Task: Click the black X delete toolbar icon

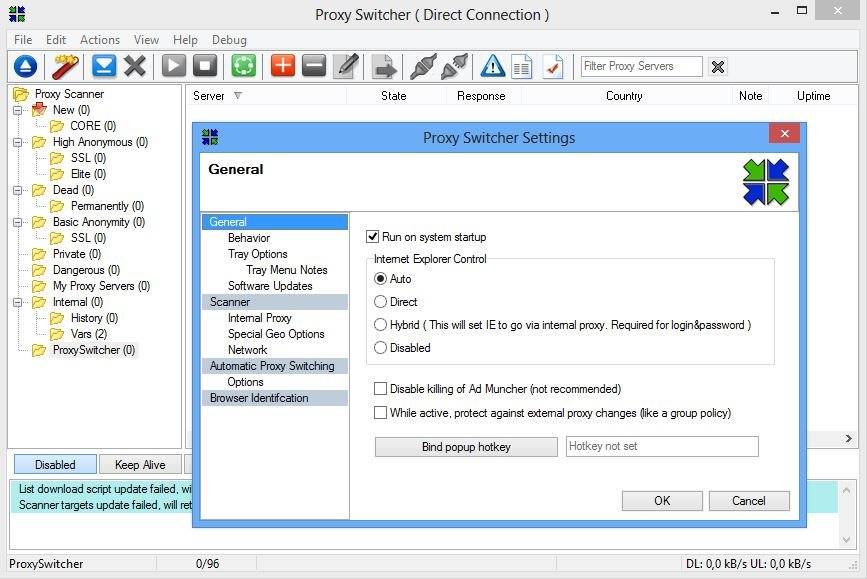Action: (134, 66)
